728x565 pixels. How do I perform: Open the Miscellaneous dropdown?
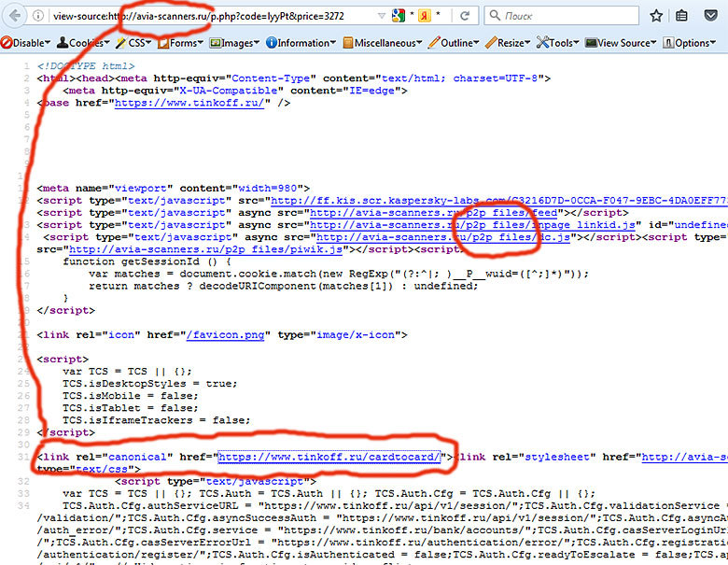point(383,43)
